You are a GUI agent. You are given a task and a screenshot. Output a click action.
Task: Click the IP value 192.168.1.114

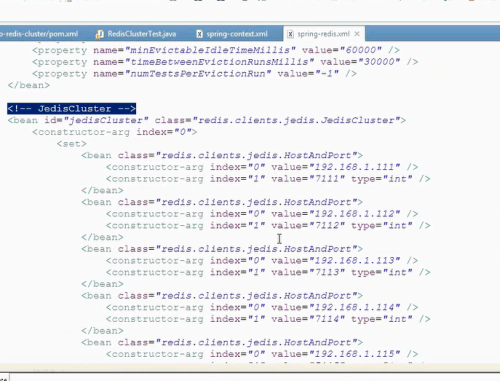point(355,307)
